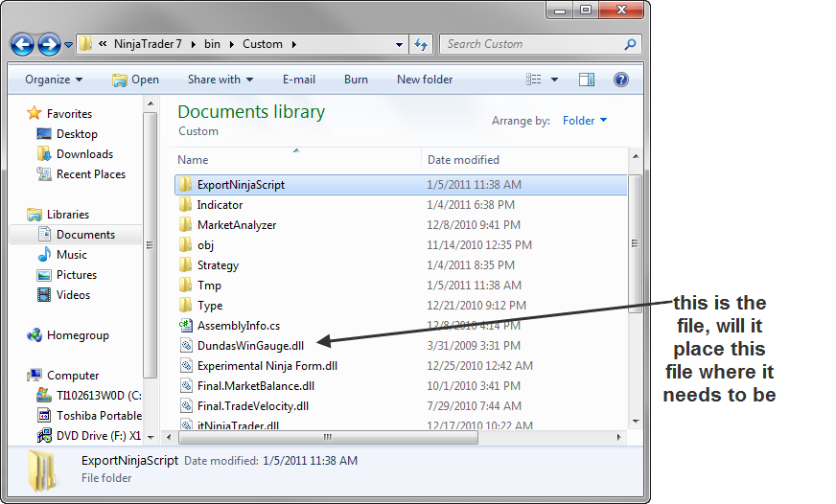Click file list vertical scrollbar up arrow
The width and height of the screenshot is (836, 504).
636,156
